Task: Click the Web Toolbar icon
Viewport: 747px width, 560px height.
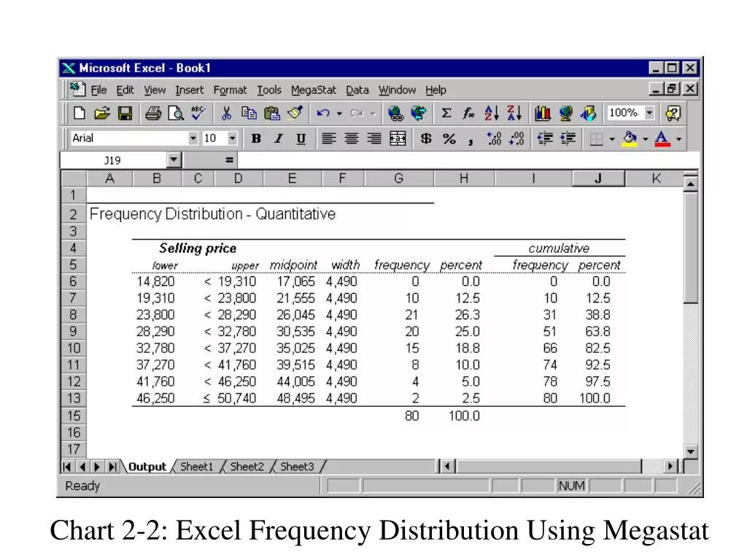Action: 418,113
